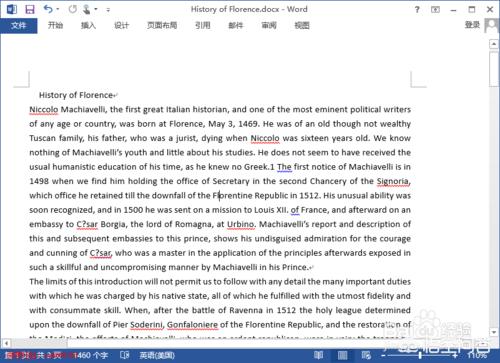Click the 登录 sign-in link
This screenshot has width=500, height=363.
coord(472,25)
